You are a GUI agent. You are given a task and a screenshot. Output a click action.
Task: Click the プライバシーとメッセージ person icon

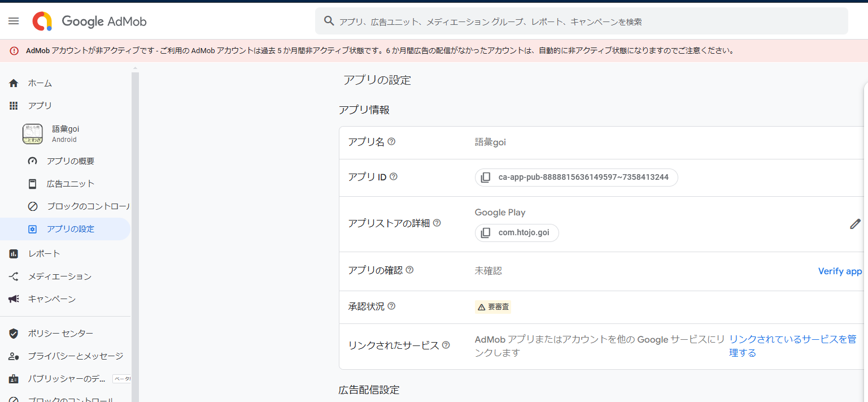[x=14, y=356]
